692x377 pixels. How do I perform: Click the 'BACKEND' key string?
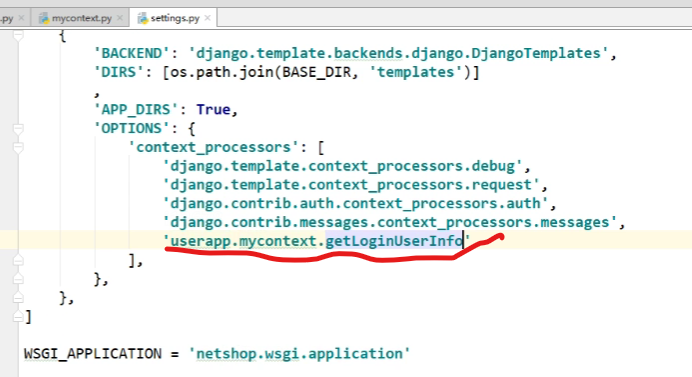point(132,53)
